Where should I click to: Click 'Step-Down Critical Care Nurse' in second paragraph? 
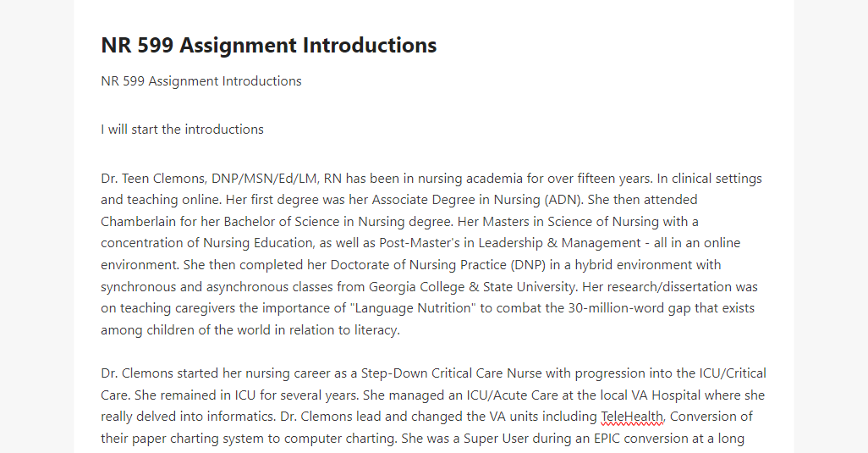(452, 373)
